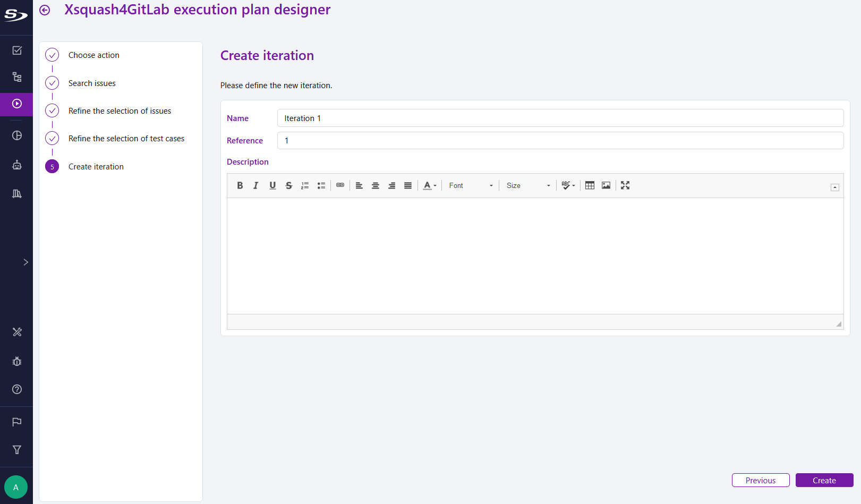Insert an image into description
The image size is (861, 504).
coord(606,185)
